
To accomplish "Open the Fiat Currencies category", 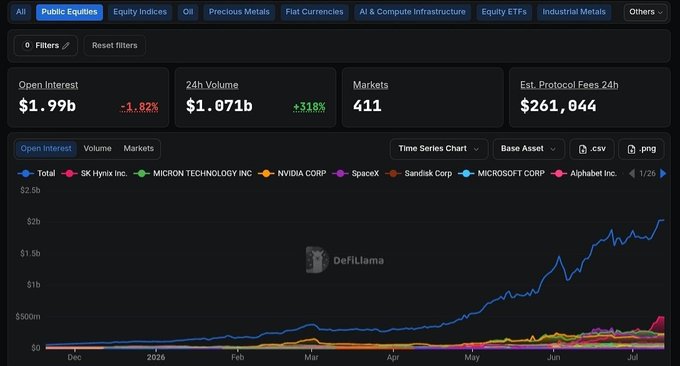I will [x=314, y=12].
